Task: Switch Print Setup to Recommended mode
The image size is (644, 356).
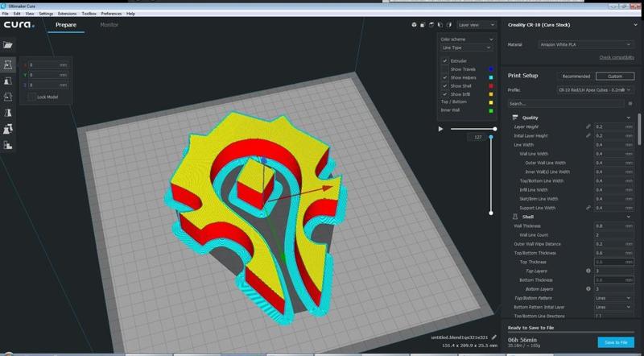Action: [x=576, y=77]
